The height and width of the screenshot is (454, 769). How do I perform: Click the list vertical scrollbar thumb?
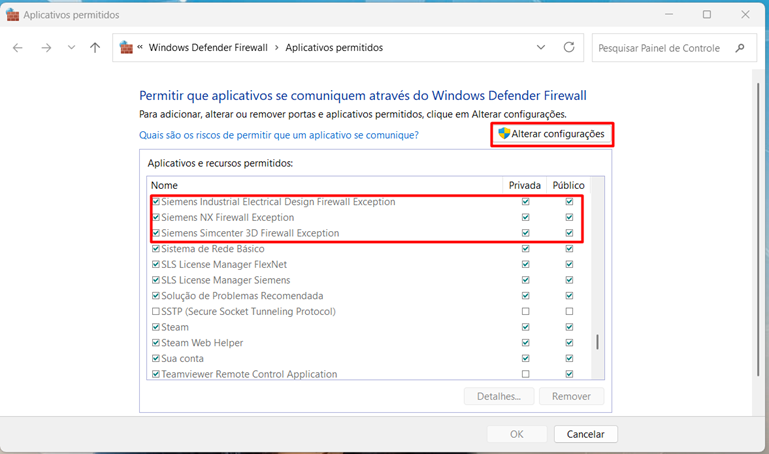coord(598,342)
